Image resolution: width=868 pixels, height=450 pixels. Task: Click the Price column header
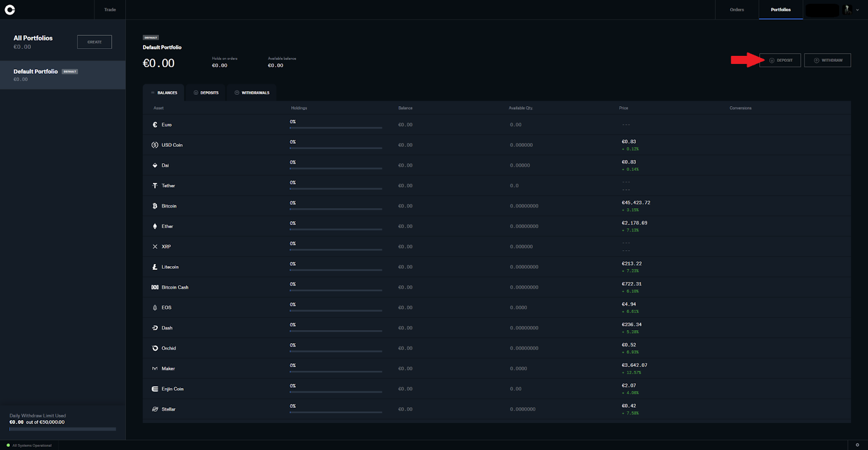624,108
